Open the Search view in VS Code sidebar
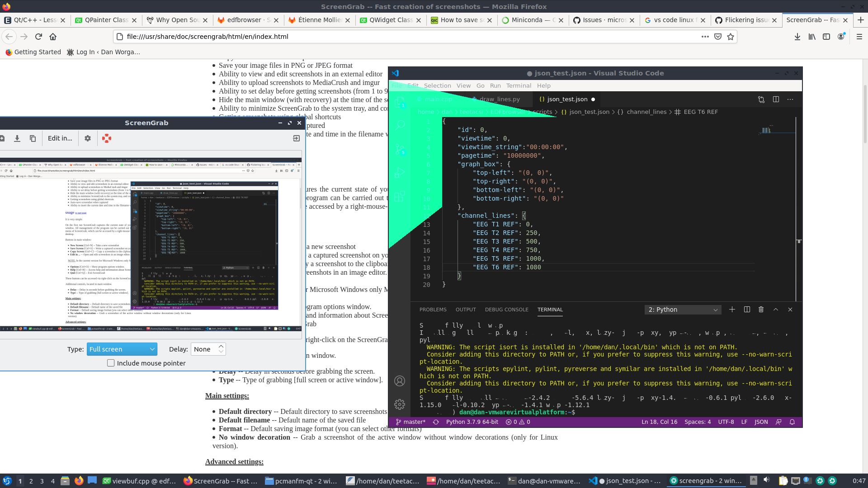The width and height of the screenshot is (868, 488). point(400,124)
